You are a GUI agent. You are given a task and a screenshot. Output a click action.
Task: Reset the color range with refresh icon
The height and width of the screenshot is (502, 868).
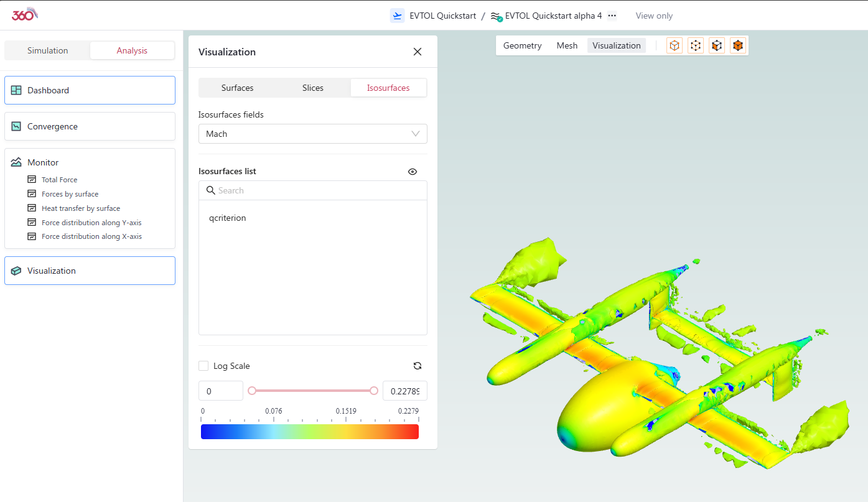coord(418,366)
